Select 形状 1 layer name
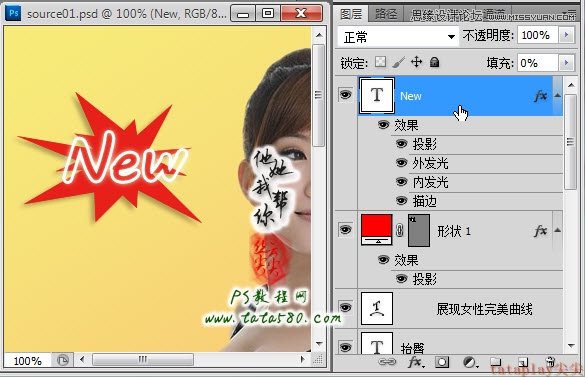The height and width of the screenshot is (377, 585). (454, 231)
